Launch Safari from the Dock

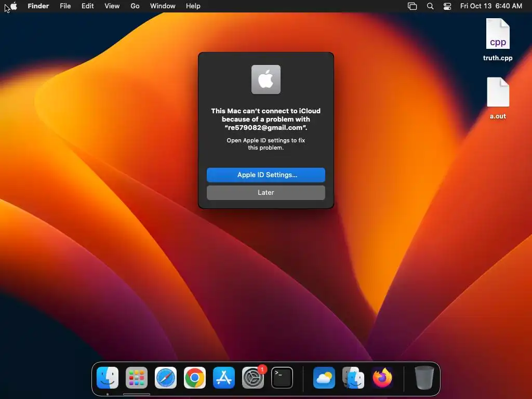tap(166, 378)
